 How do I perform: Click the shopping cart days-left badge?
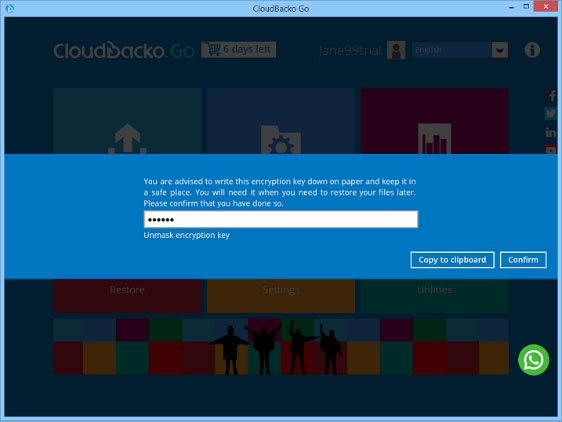click(x=239, y=49)
